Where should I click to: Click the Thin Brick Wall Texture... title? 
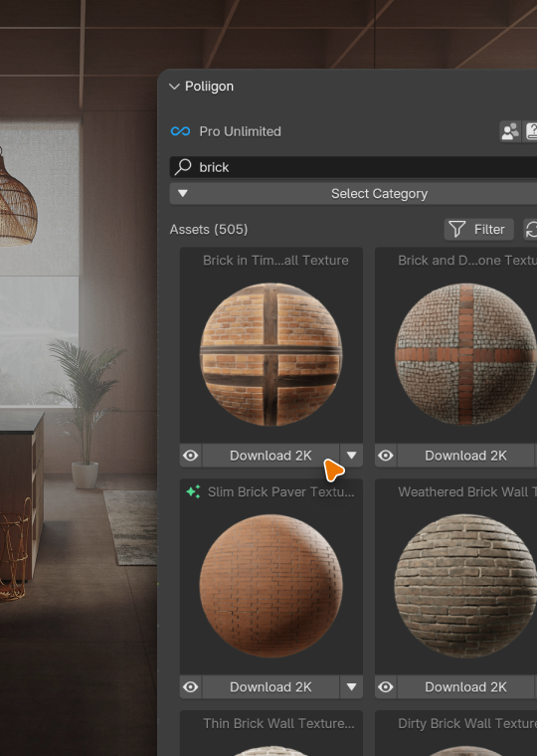(278, 723)
